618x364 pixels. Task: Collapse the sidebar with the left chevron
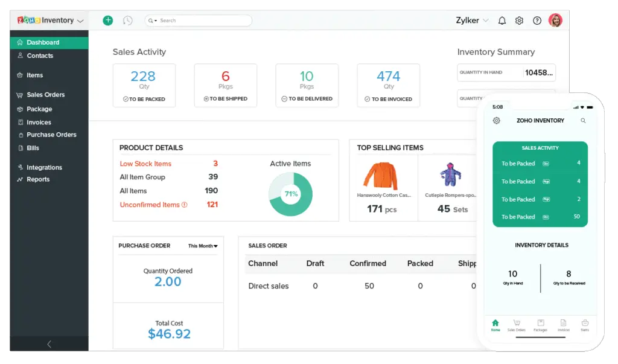49,344
